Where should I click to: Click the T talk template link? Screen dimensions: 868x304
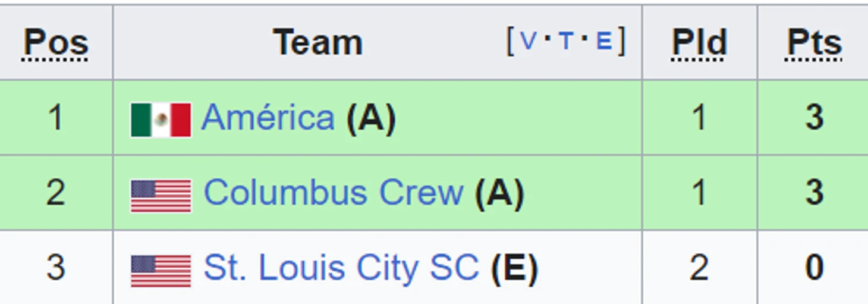[566, 41]
